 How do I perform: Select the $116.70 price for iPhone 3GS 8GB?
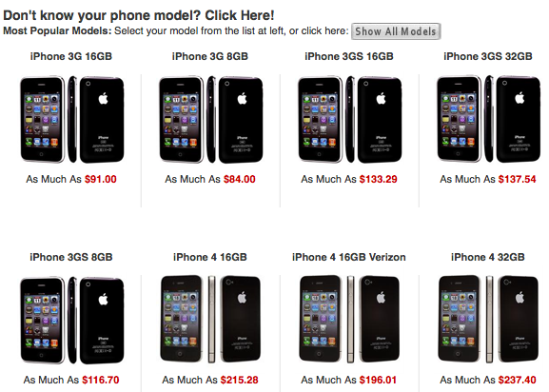pos(101,380)
